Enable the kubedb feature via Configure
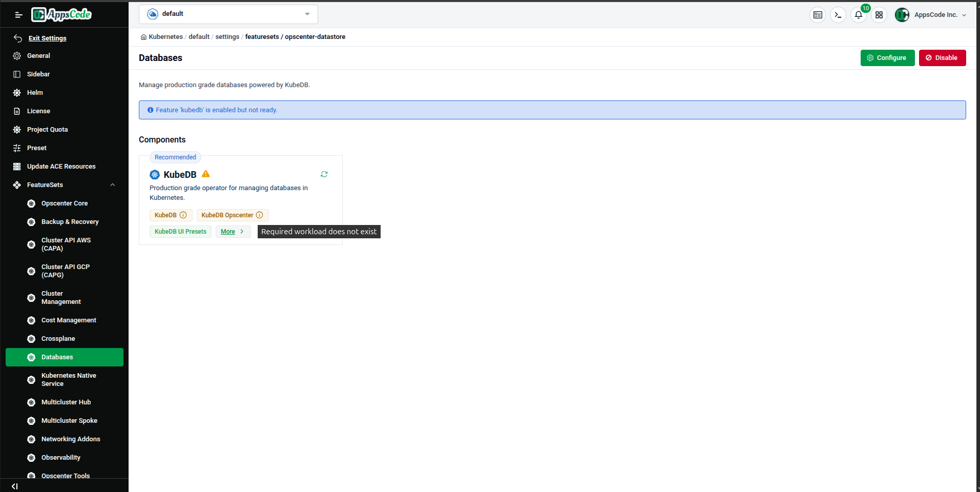980x492 pixels. click(887, 57)
